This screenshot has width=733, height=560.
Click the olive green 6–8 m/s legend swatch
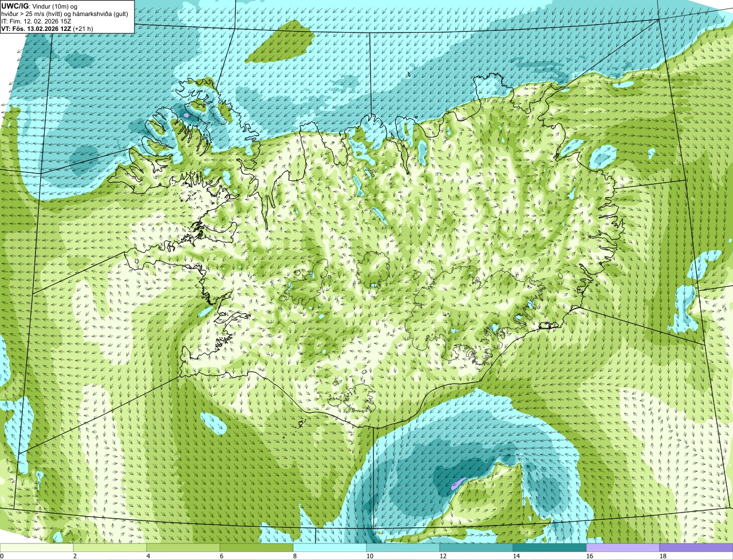click(x=257, y=548)
